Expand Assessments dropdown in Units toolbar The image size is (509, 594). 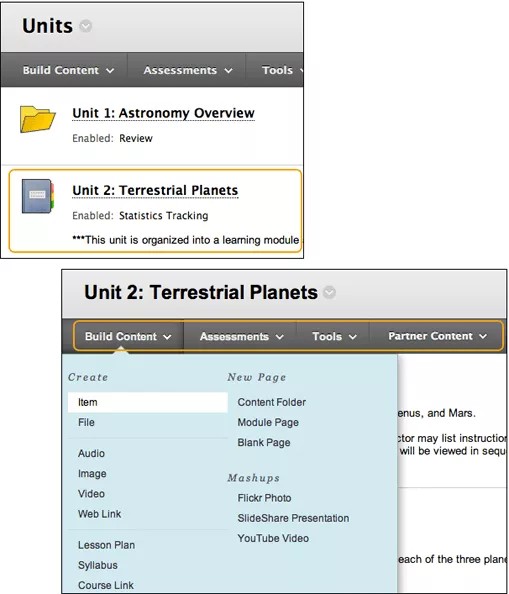[x=188, y=70]
